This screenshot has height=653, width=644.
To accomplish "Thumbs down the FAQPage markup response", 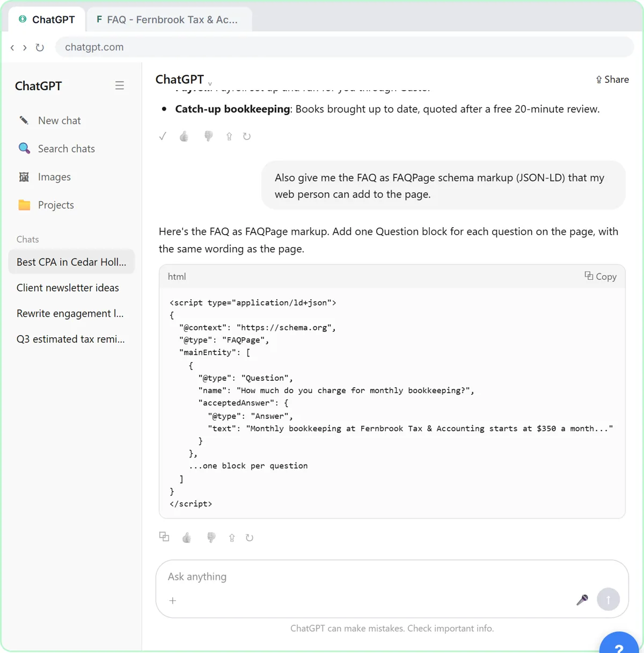I will [x=211, y=538].
